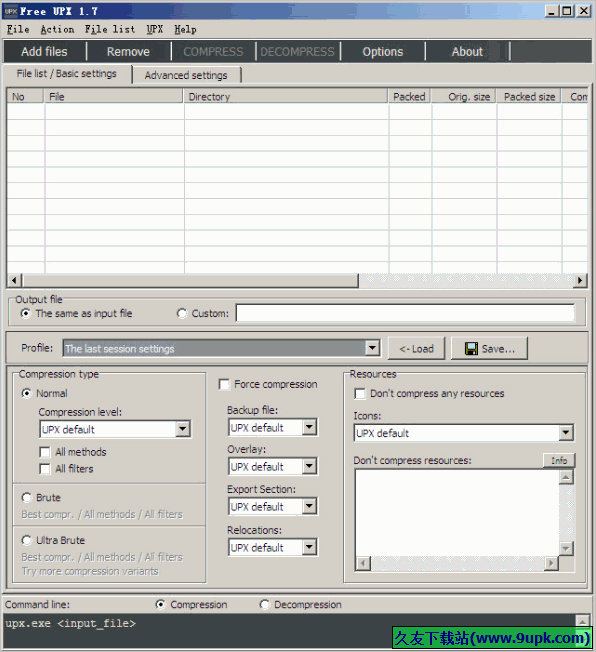Click the file list horizontal scrollbar thumb
Image resolution: width=596 pixels, height=652 pixels.
[x=190, y=280]
